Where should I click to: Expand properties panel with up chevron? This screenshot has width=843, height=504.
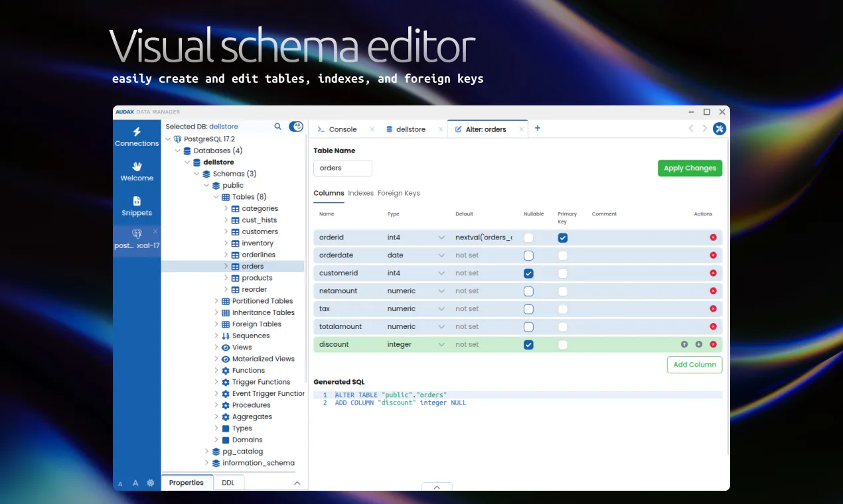[x=297, y=483]
